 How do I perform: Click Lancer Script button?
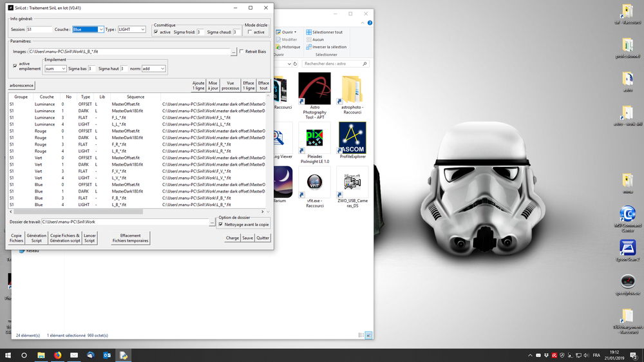tap(90, 238)
